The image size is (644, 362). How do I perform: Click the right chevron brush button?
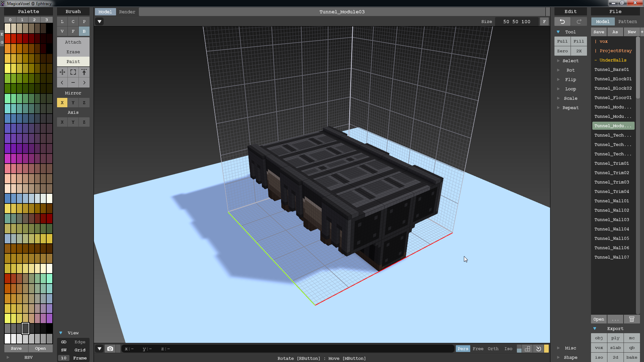(84, 82)
